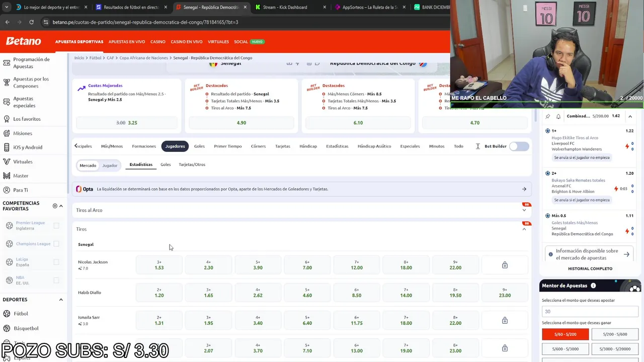The image size is (644, 362).
Task: Select Habib Diallo 2+ shots odds 1.20
Action: [159, 293]
